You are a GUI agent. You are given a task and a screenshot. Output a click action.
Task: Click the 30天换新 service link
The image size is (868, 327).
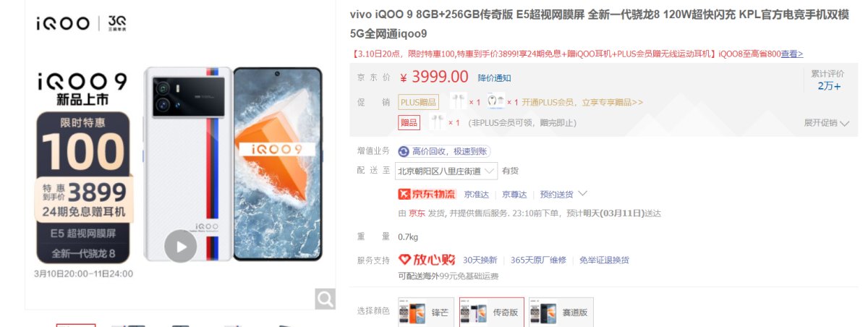(x=480, y=260)
